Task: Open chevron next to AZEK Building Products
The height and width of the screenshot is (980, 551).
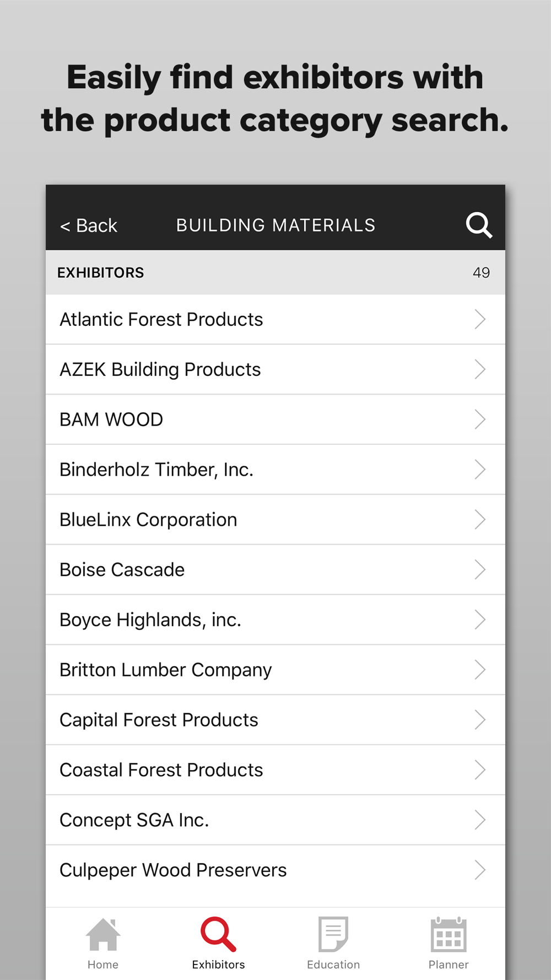Action: [x=480, y=369]
